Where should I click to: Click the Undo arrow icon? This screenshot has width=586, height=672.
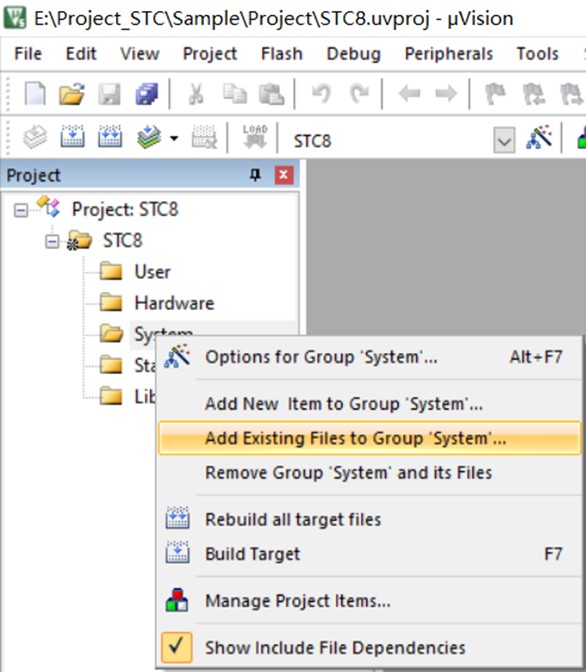tap(322, 93)
